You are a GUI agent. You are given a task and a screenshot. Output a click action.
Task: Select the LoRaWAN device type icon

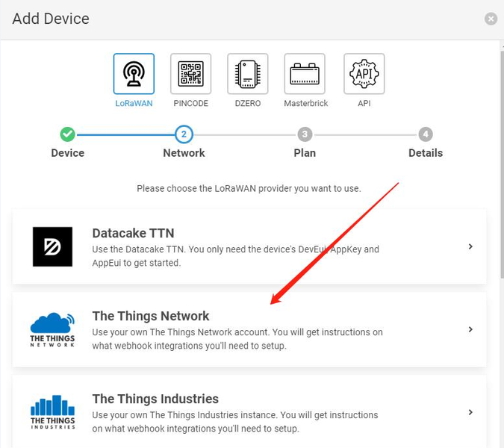point(134,74)
